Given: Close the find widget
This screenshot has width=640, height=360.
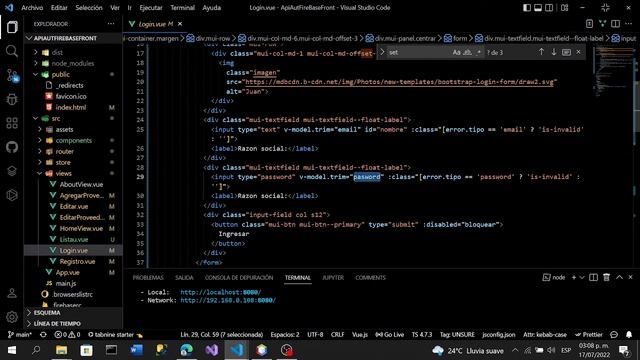Looking at the screenshot, I should pos(578,52).
